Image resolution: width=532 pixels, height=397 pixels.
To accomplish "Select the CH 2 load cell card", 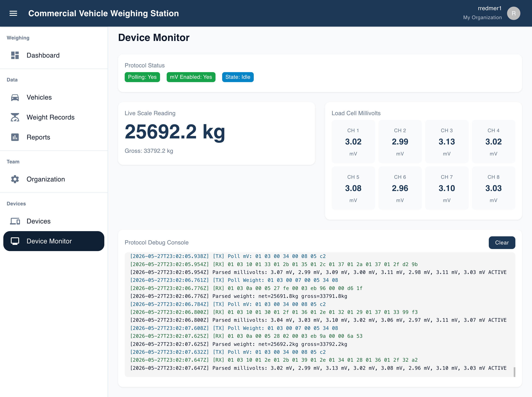I will 400,142.
